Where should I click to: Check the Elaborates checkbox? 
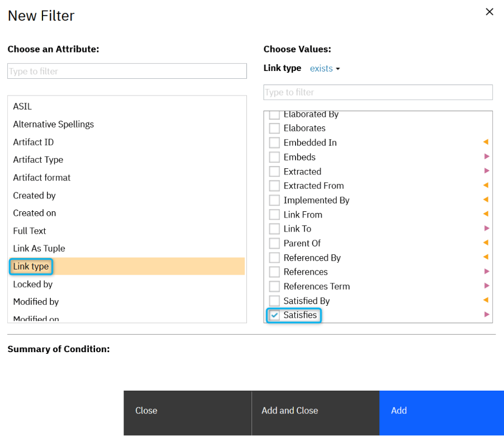(274, 128)
